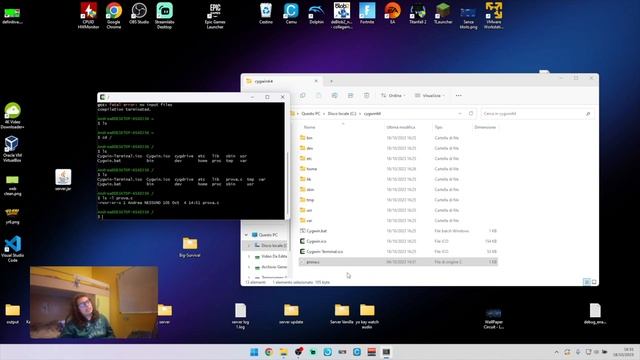Viewport: 640px width, 360px height.
Task: Switch Explorer to large icons view toggle
Action: tap(594, 282)
